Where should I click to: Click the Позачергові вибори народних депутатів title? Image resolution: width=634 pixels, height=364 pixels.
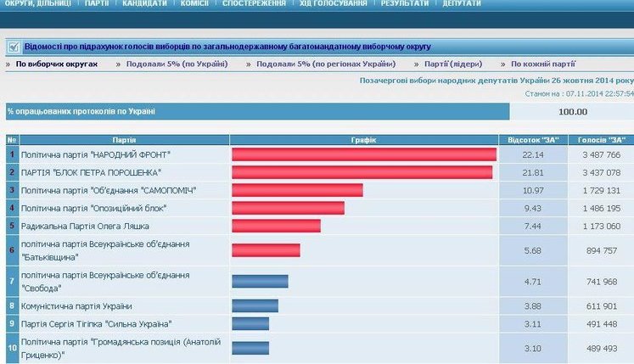click(497, 81)
